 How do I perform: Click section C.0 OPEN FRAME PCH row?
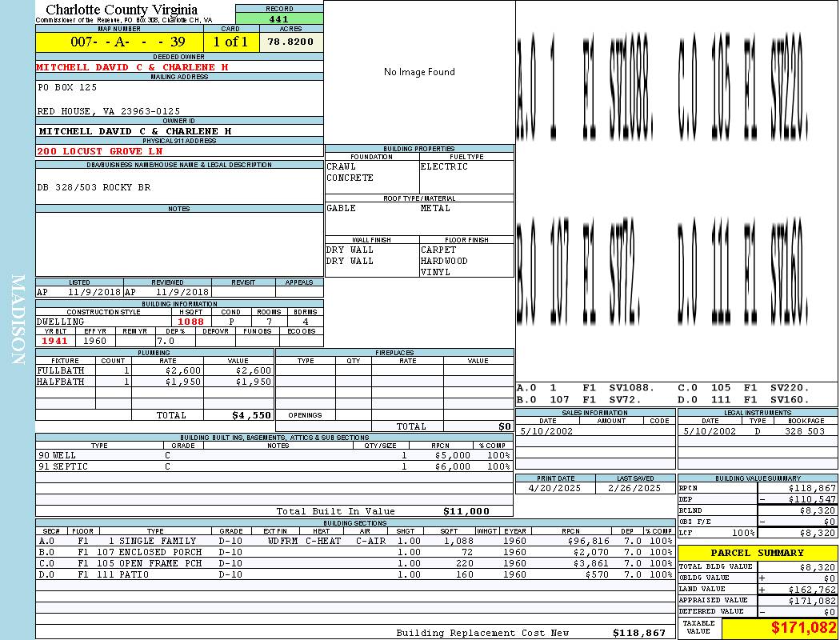[356, 563]
